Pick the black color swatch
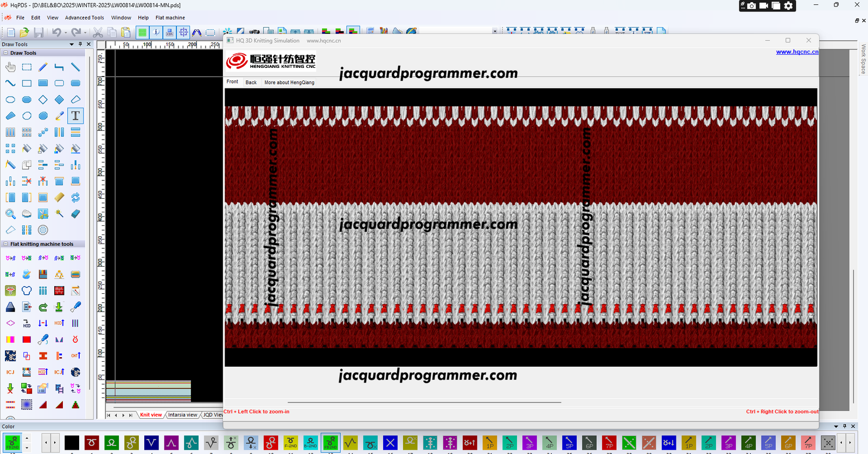Screen dimensions: 868x454 (x=72, y=443)
